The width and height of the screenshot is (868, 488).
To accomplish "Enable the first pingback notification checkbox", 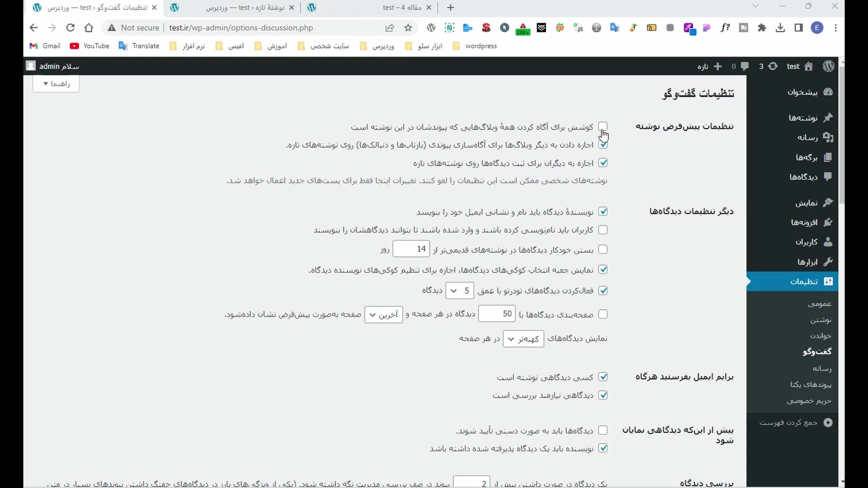I will pos(603,126).
